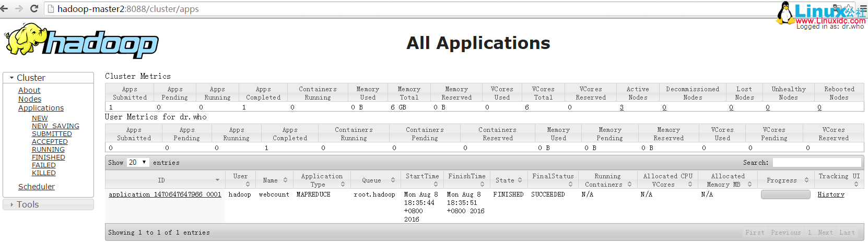
Task: Click the Memory Total value 6 GB
Action: click(x=398, y=107)
